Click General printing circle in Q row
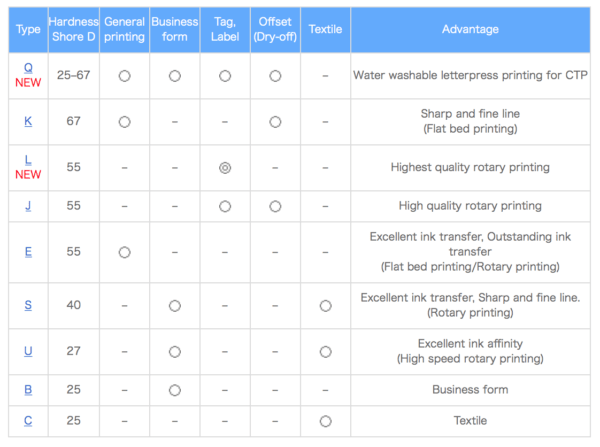Viewport: 600px width, 447px height. [x=124, y=76]
